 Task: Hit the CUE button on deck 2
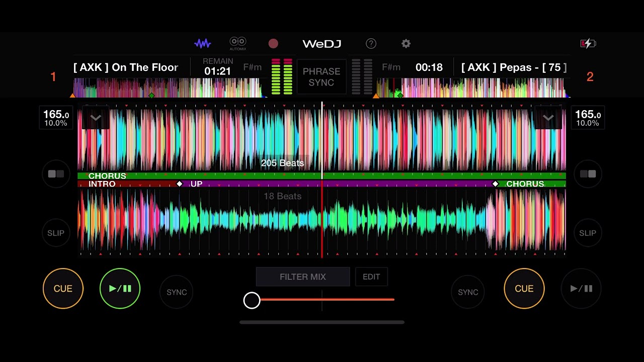pyautogui.click(x=524, y=288)
